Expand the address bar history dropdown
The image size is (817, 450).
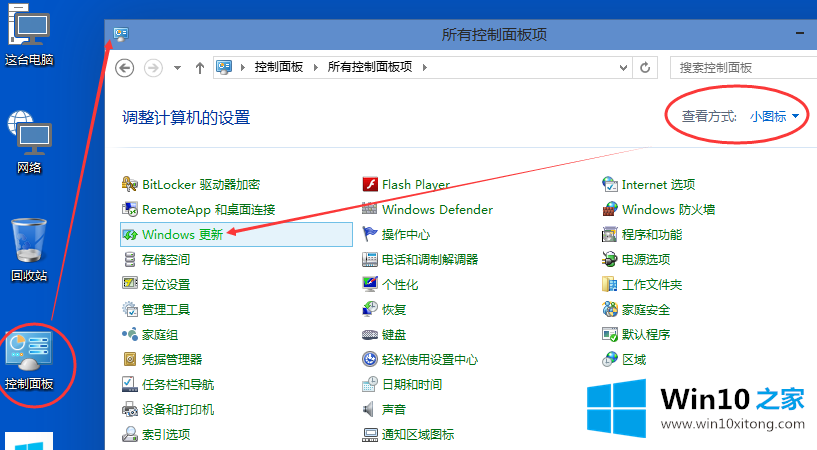623,68
